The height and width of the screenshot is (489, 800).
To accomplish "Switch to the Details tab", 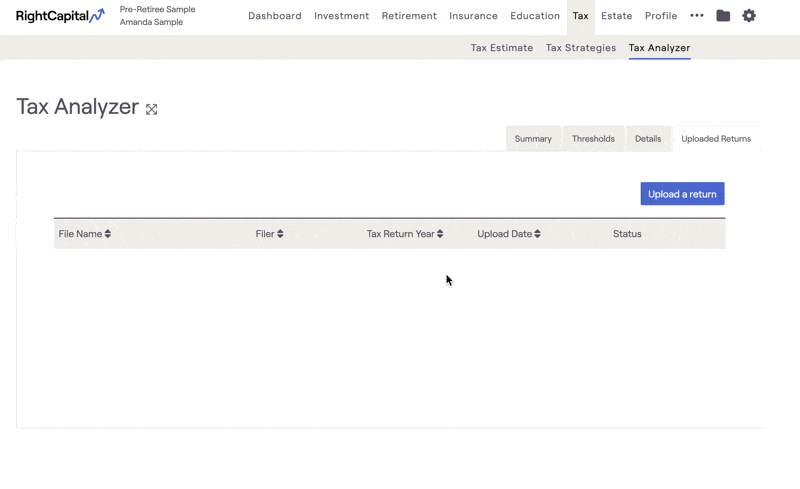I will pos(648,139).
